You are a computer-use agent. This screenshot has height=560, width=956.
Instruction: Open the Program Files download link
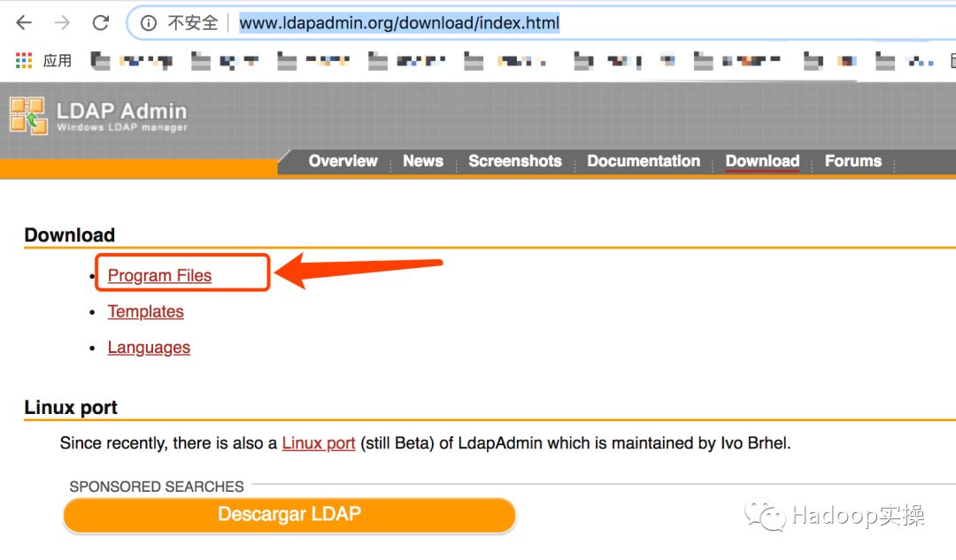point(159,275)
